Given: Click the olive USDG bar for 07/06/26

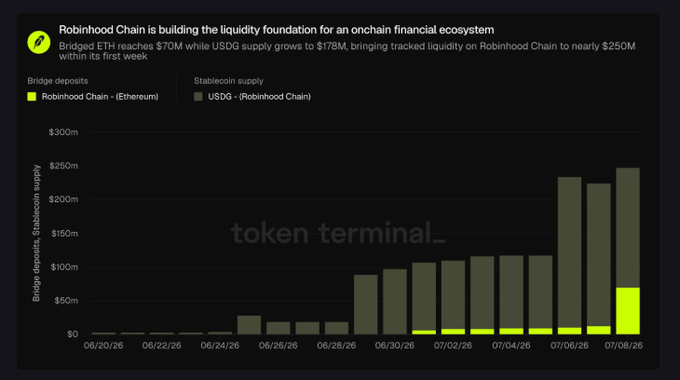Looking at the screenshot, I should (x=569, y=252).
